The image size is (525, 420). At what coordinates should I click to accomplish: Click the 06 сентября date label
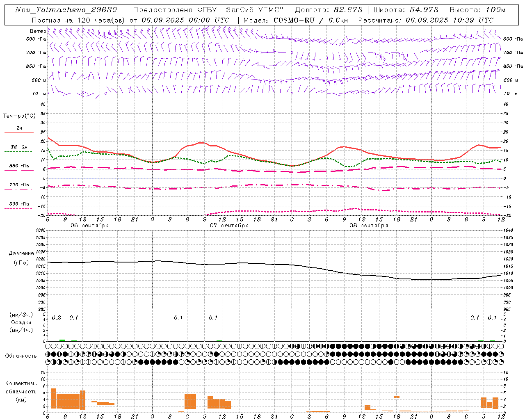pos(89,226)
